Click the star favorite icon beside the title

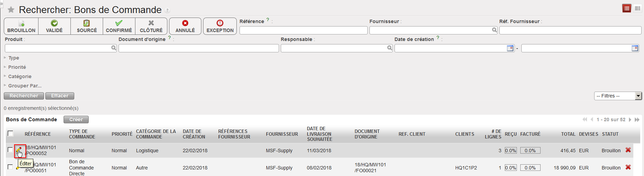[x=11, y=10]
